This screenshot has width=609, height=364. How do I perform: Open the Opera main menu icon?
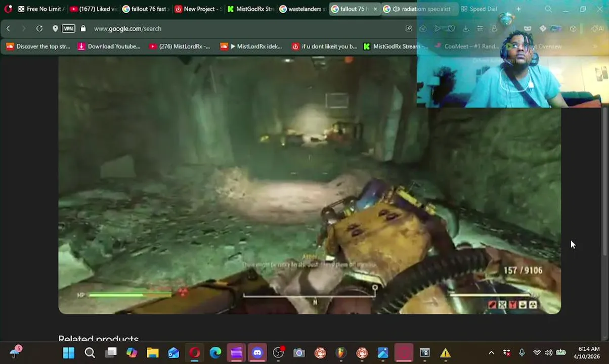click(8, 9)
